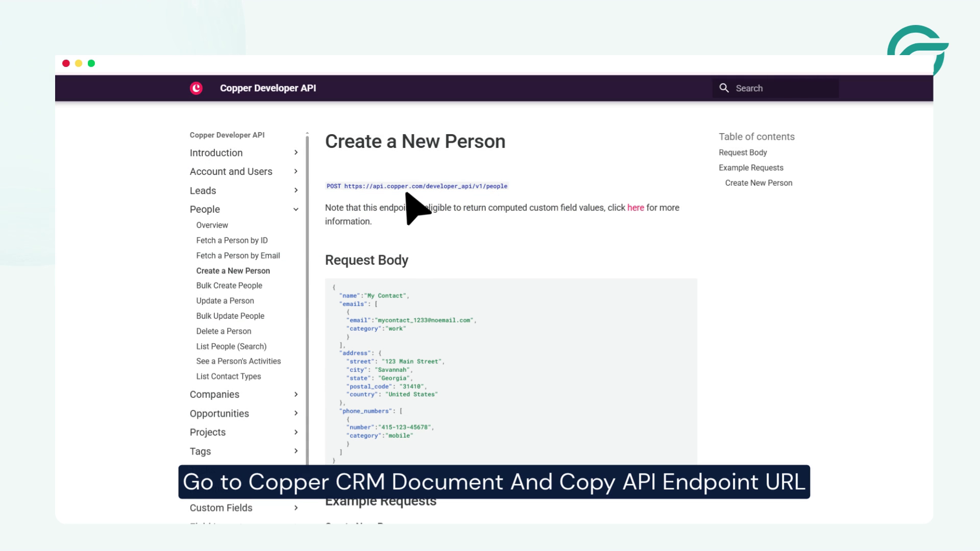The height and width of the screenshot is (551, 980).
Task: Jump to Example Requests in contents
Action: coord(751,168)
